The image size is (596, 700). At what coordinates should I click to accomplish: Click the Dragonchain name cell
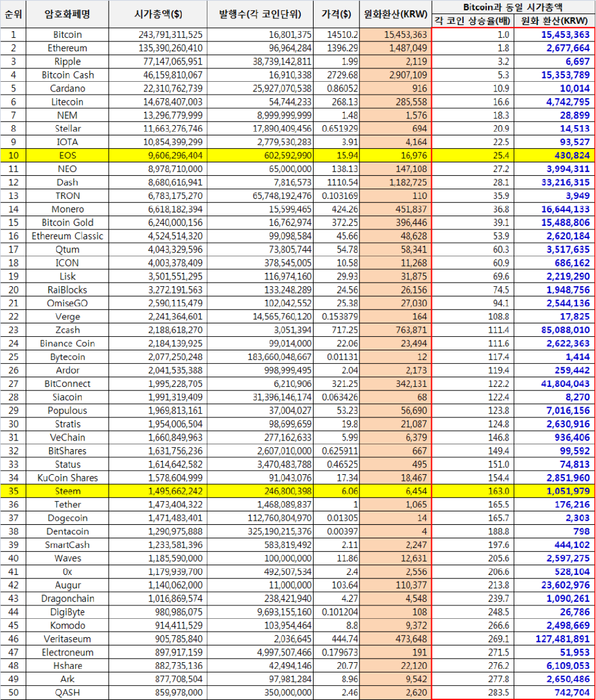pos(67,598)
